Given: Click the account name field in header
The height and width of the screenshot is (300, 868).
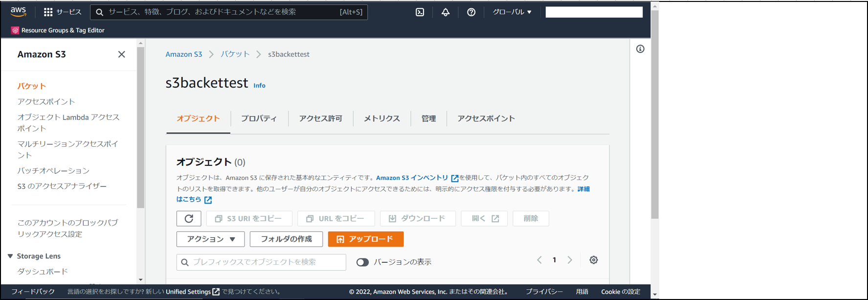Looking at the screenshot, I should [x=594, y=12].
